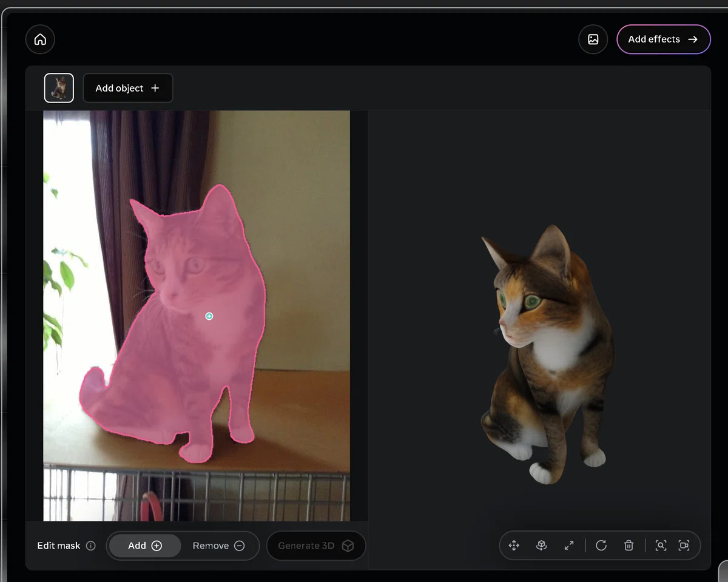
Task: Click Add object to add another
Action: click(x=127, y=88)
